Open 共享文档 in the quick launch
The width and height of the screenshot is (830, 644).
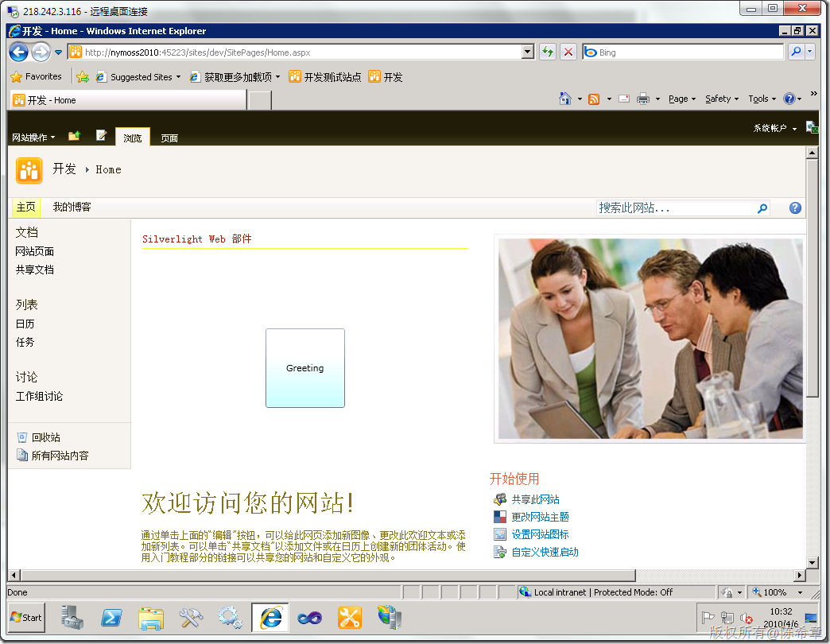tap(34, 270)
